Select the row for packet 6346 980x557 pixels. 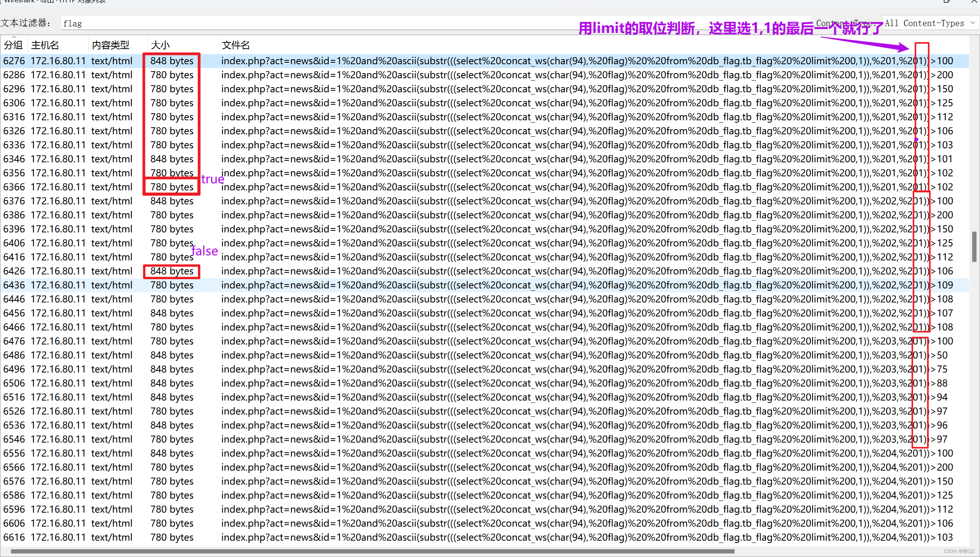click(x=485, y=159)
